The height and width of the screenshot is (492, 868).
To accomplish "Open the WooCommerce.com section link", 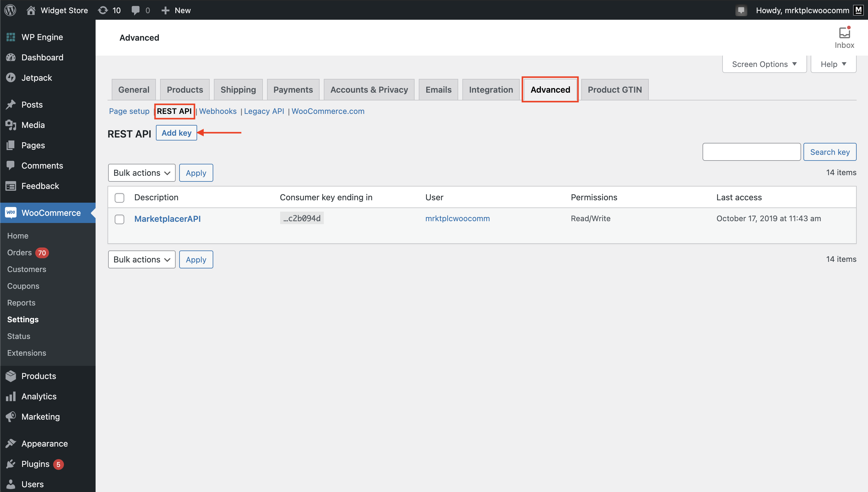I will pos(328,111).
